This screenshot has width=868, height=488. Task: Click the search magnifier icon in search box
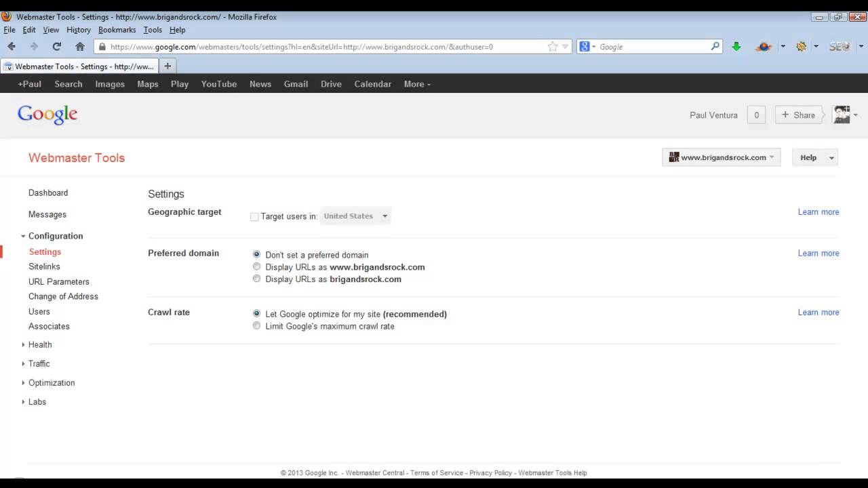point(715,47)
